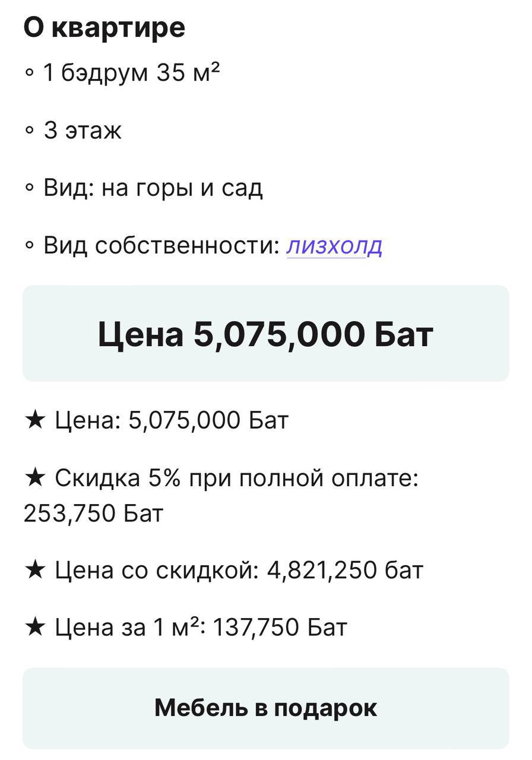Open the лизхолд ownership link

[x=334, y=246]
